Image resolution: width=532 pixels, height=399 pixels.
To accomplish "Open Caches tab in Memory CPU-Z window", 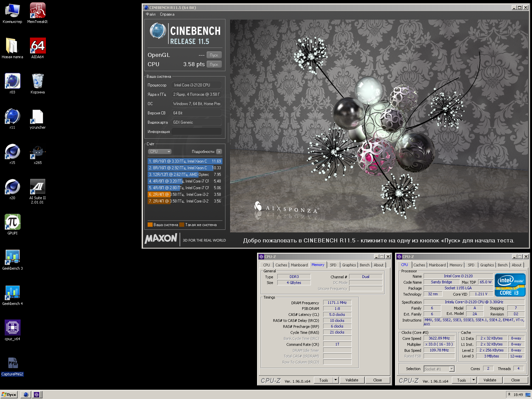I will tap(281, 265).
